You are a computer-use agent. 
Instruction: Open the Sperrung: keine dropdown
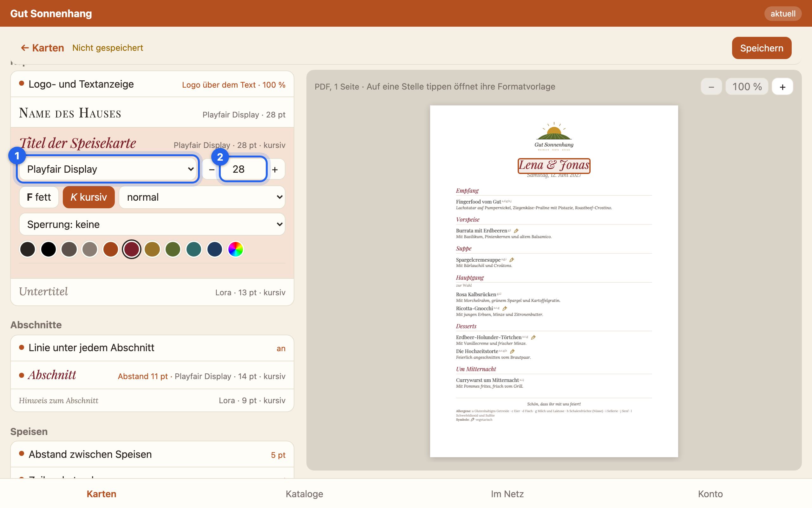point(152,224)
